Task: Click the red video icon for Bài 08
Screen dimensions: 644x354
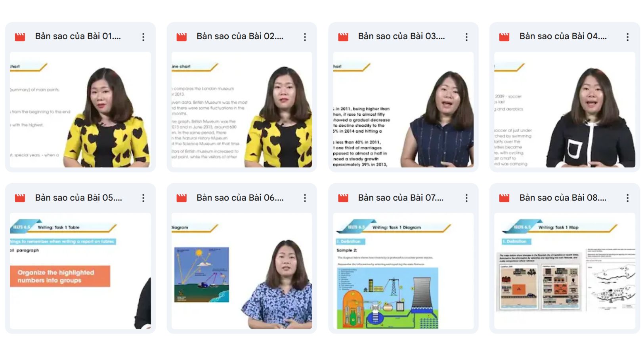Action: coord(504,198)
